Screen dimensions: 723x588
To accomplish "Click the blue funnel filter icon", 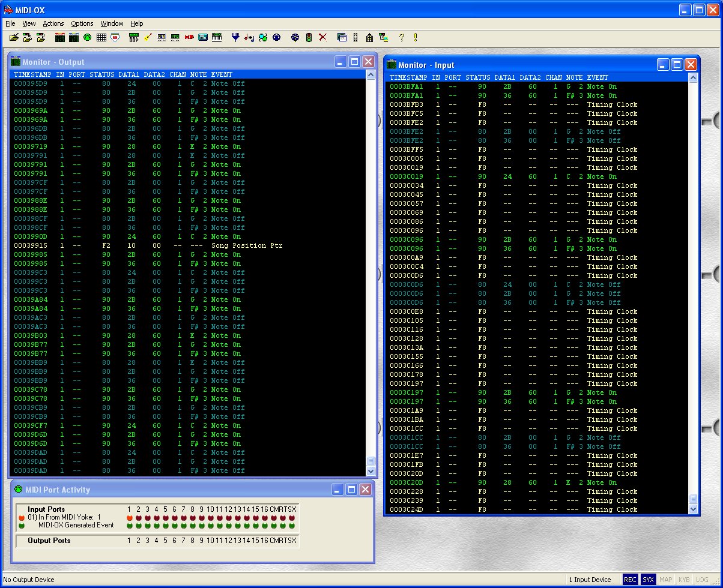I will (x=236, y=37).
